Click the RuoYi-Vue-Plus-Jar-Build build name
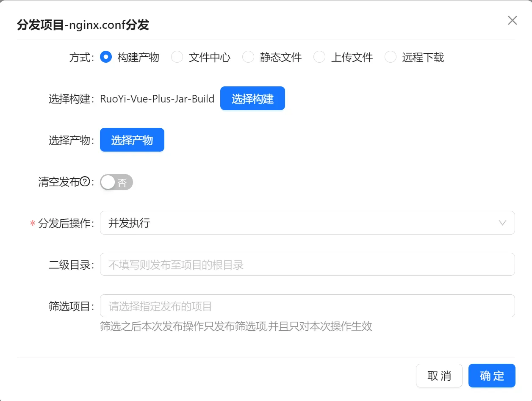 [157, 99]
